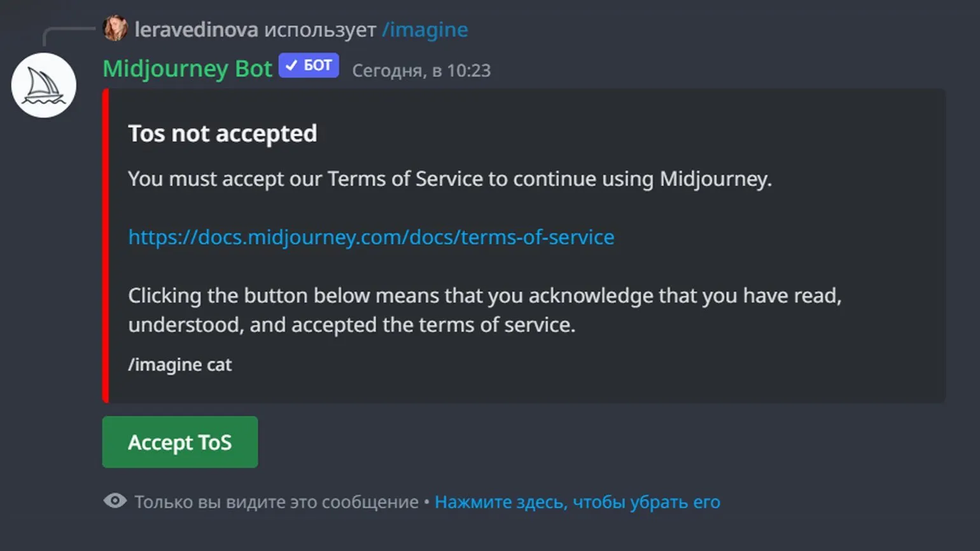The image size is (980, 551).
Task: Dismiss message via "Нажмите здесь, чтобы убрать его"
Action: click(x=577, y=502)
